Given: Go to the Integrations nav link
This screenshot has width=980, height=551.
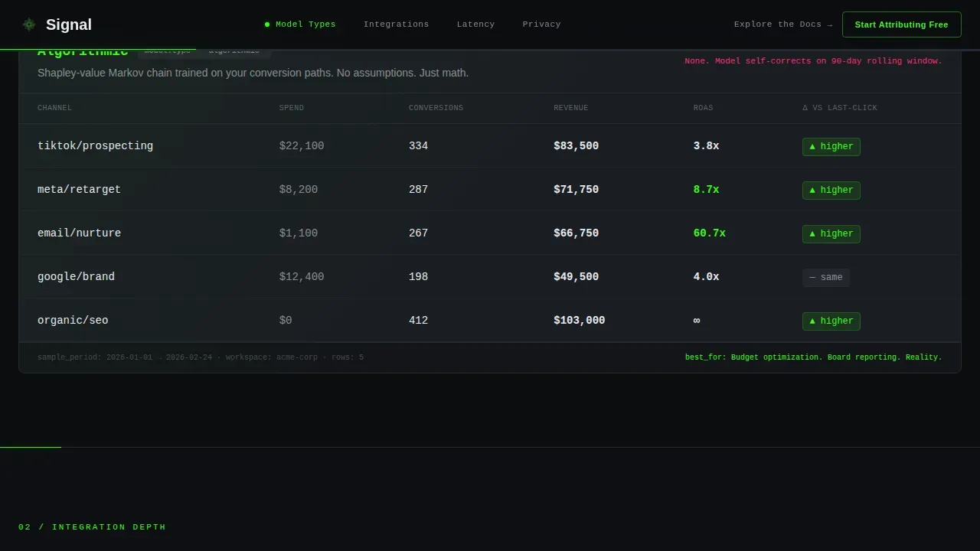Looking at the screenshot, I should coord(396,24).
